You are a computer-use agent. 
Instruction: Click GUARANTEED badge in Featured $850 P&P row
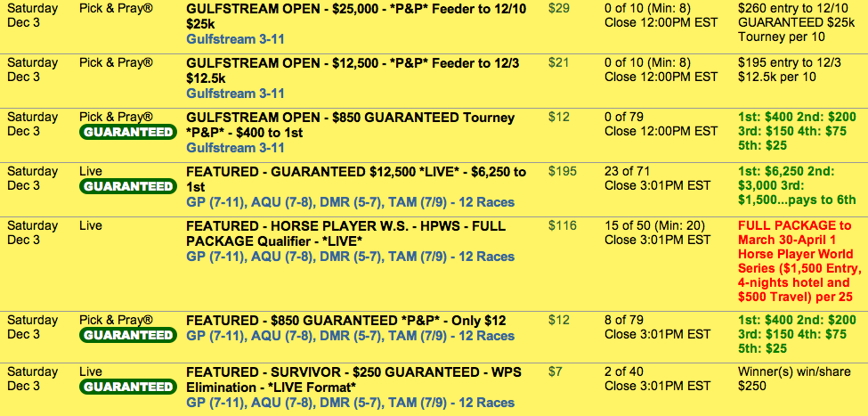pyautogui.click(x=127, y=335)
